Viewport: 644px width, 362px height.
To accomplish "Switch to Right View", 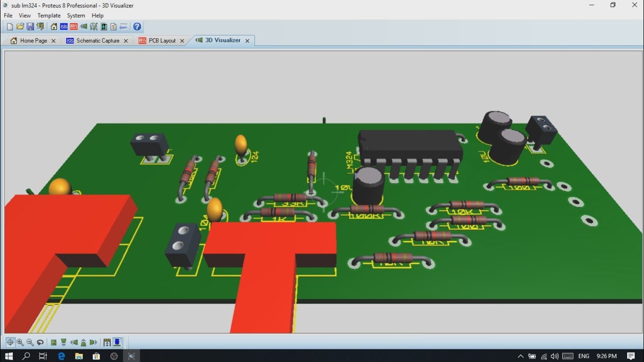I will (x=93, y=342).
